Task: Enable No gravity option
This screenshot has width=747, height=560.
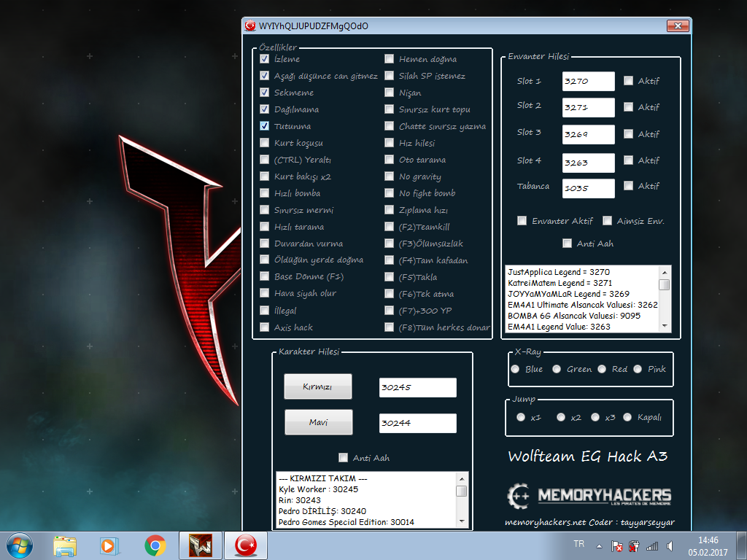Action: (390, 176)
